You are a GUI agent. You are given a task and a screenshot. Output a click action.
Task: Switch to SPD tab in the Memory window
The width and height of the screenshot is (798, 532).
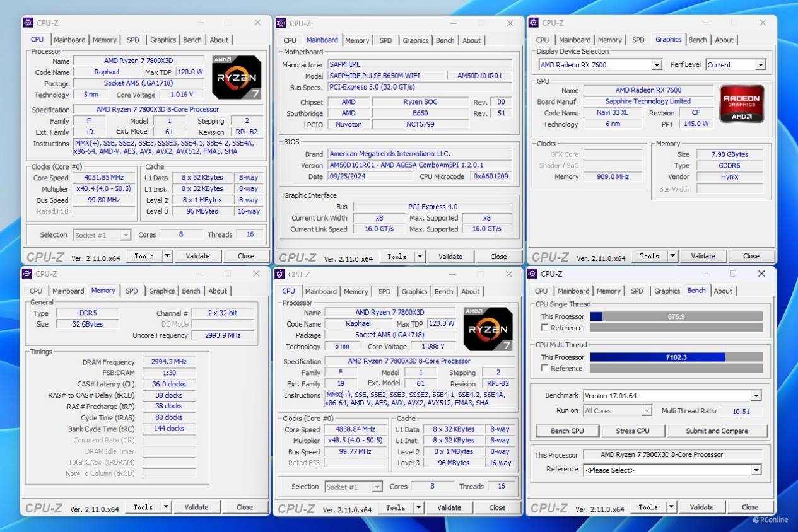click(131, 291)
